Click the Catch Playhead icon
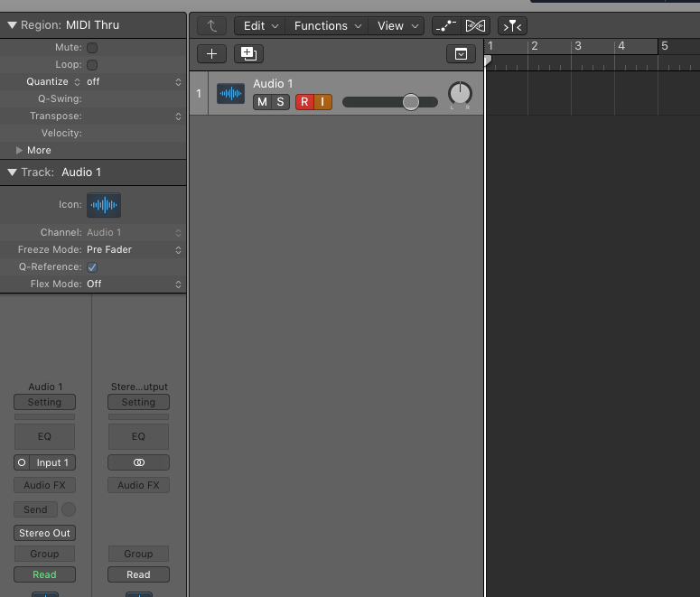700x597 pixels. click(x=512, y=26)
